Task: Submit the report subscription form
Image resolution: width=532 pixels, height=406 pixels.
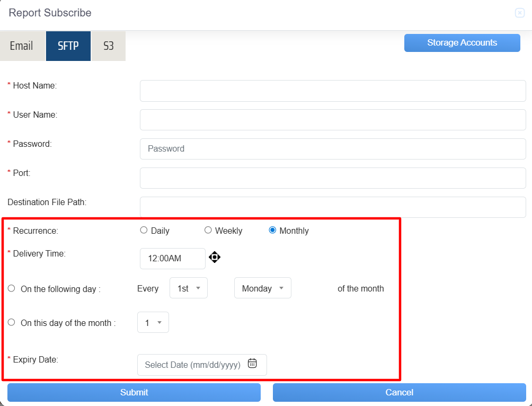Action: [x=134, y=392]
